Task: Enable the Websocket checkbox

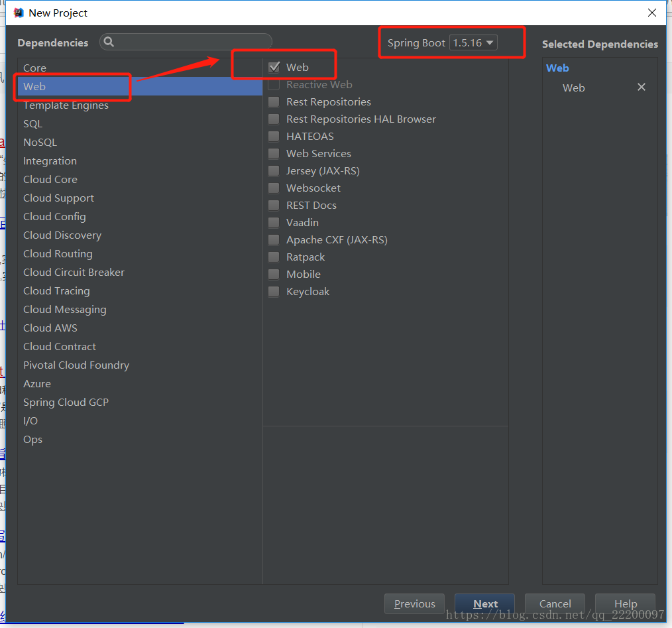Action: (x=274, y=188)
